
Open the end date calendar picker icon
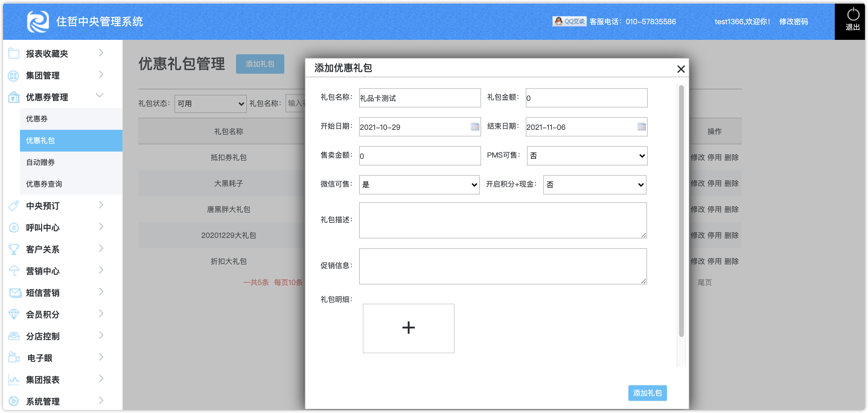point(641,127)
